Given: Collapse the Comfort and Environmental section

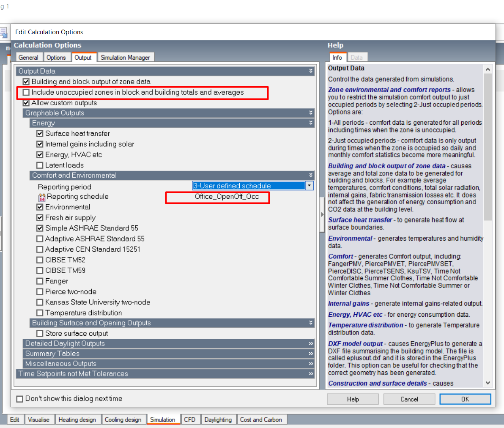Looking at the screenshot, I should pos(310,175).
